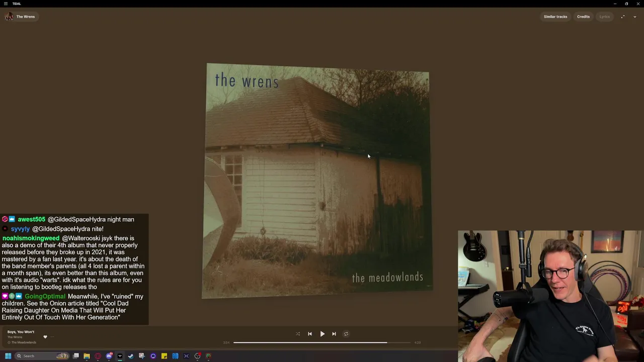Screen dimensions: 644x362
Task: Open the Opera browser taskbar icon
Action: click(x=98, y=356)
